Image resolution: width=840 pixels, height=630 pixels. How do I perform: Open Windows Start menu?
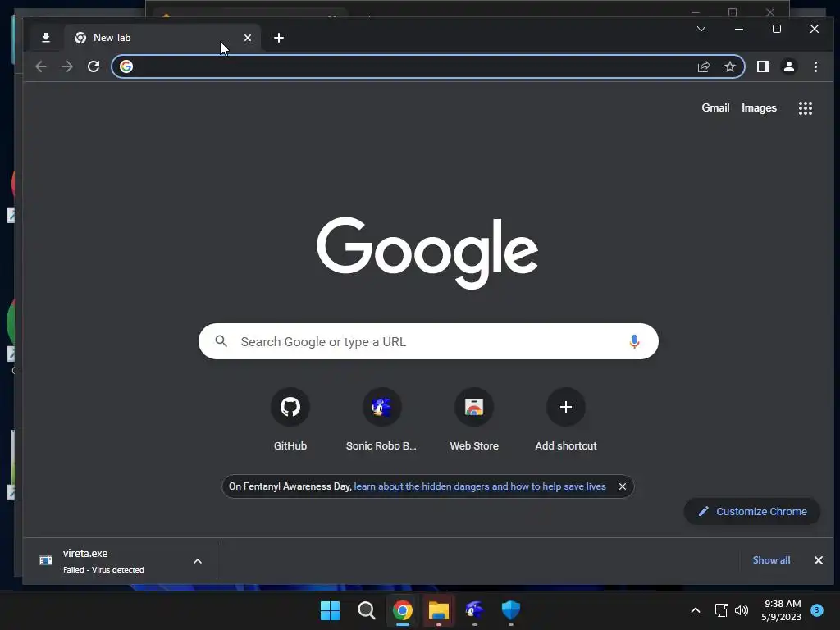click(330, 610)
